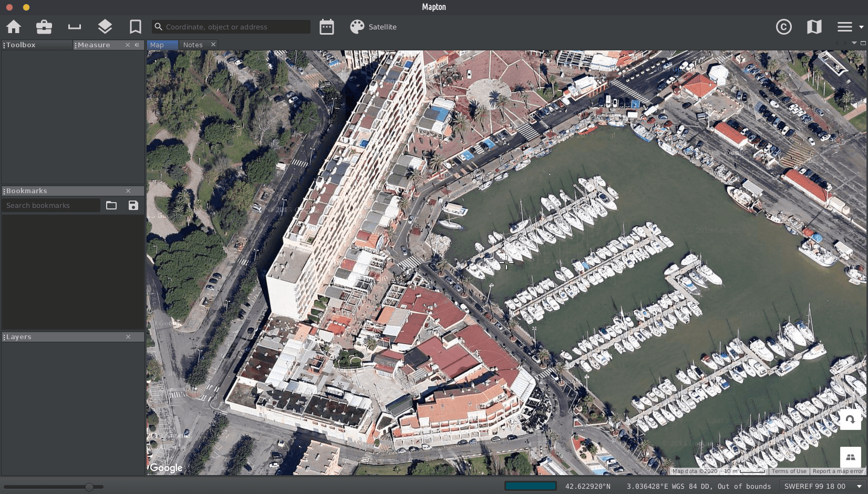Click the Report a map error link

(838, 471)
